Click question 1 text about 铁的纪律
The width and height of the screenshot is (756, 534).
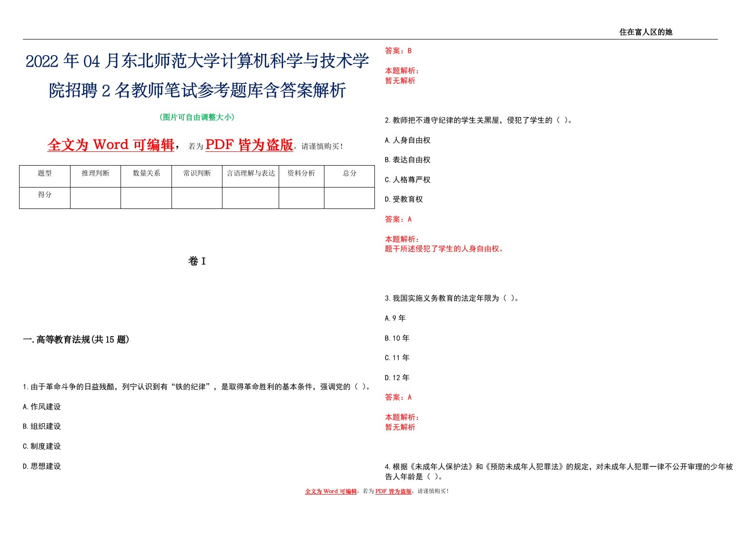point(197,387)
